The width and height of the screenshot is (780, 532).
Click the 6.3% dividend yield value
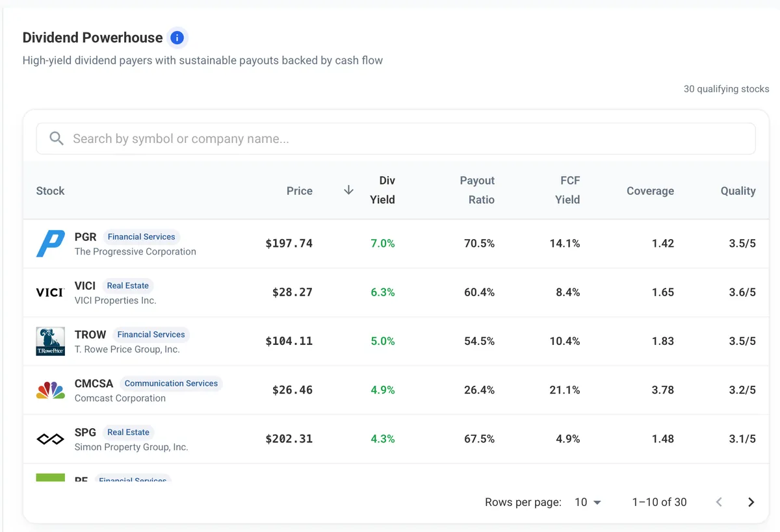click(383, 292)
